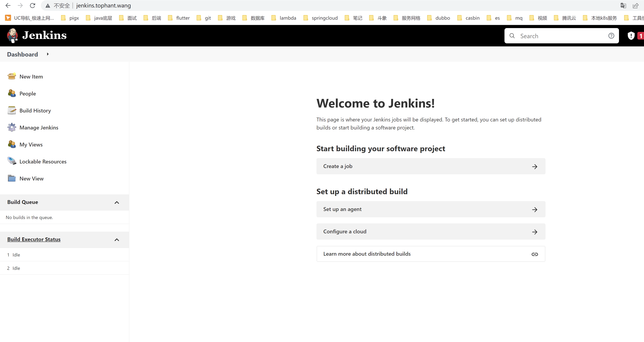Click Set up an agent
Image resolution: width=644 pixels, height=342 pixels.
[430, 209]
